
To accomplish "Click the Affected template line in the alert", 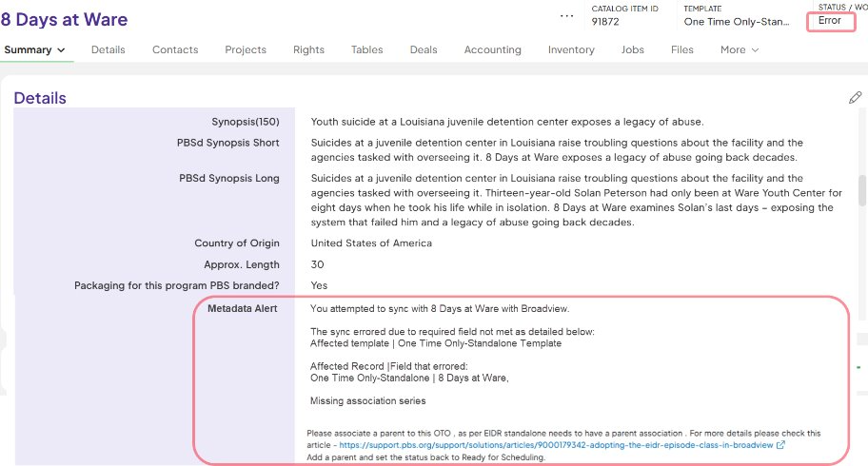I will click(x=436, y=343).
